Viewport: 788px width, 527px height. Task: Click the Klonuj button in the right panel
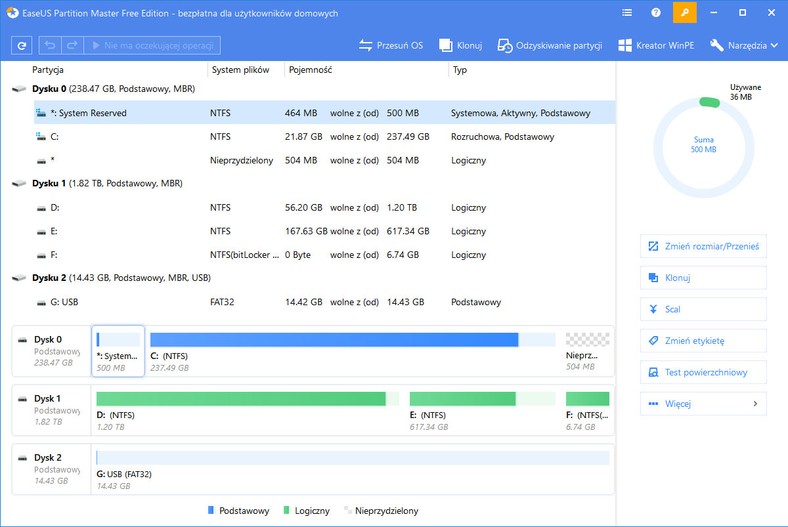pyautogui.click(x=703, y=278)
